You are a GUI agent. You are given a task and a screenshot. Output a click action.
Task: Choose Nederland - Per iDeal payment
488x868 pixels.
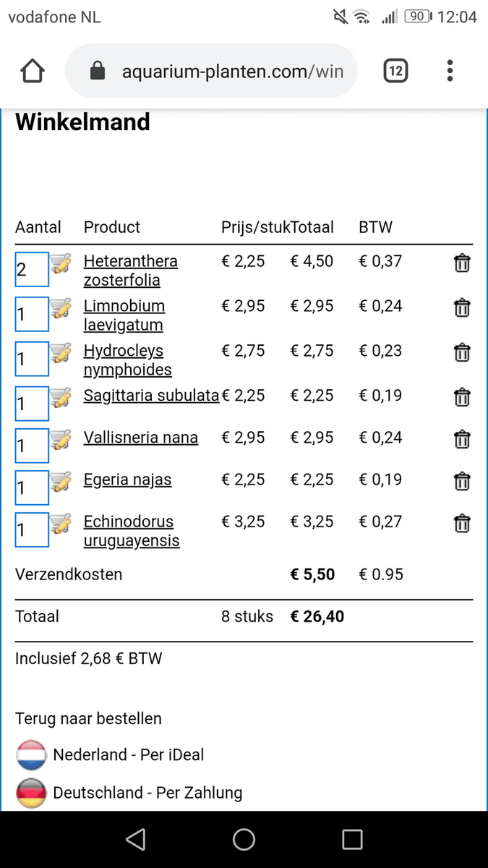[x=128, y=755]
